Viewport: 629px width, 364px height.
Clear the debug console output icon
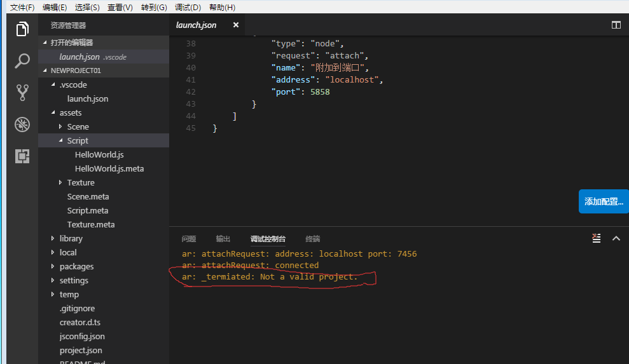(x=597, y=238)
